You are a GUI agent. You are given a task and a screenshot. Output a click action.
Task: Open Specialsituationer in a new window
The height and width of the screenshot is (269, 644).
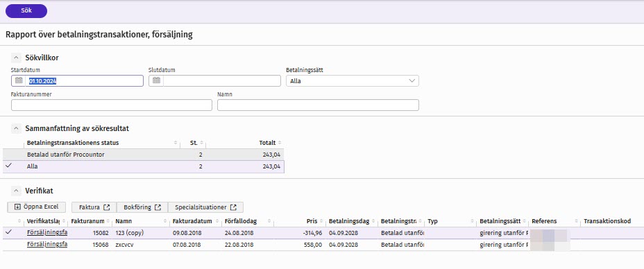pos(206,207)
